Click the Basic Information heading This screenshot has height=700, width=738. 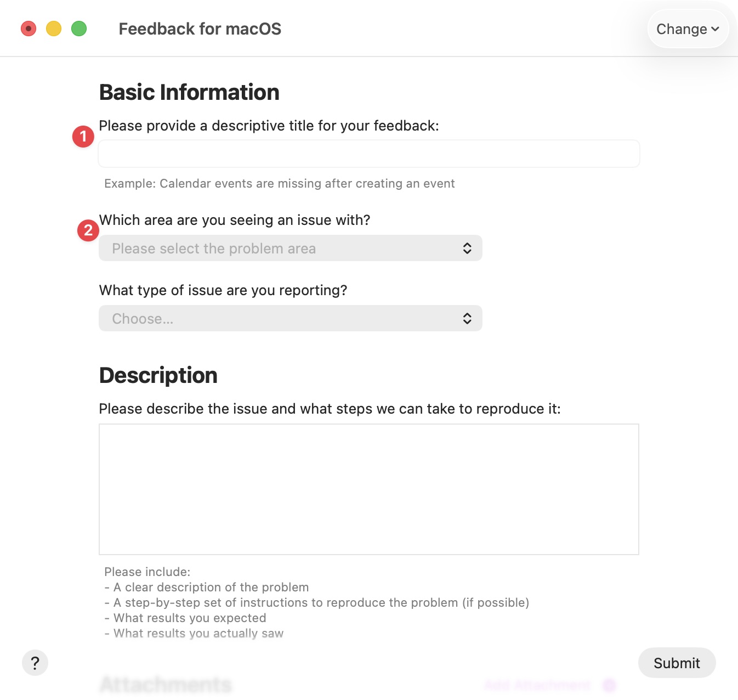189,92
